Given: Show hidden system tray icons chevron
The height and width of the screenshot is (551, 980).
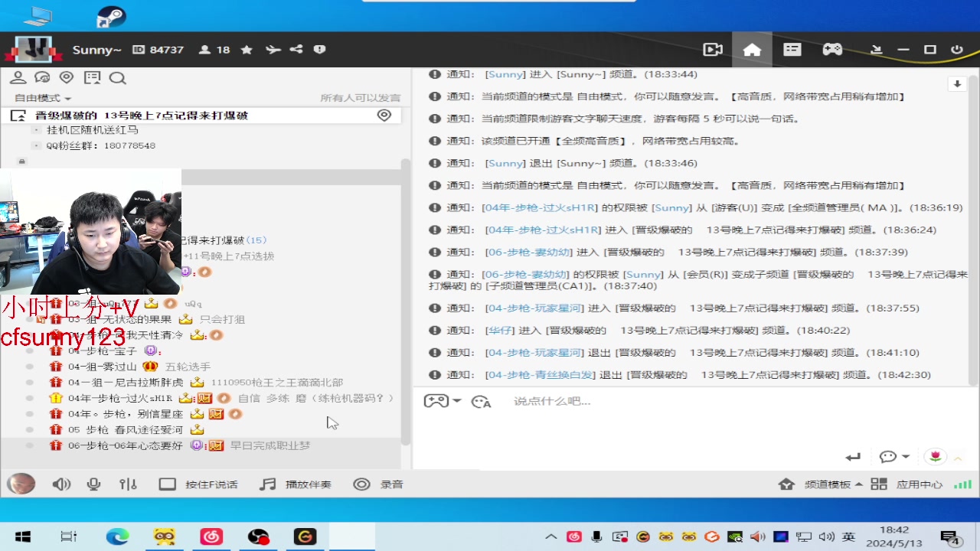Looking at the screenshot, I should pyautogui.click(x=550, y=536).
